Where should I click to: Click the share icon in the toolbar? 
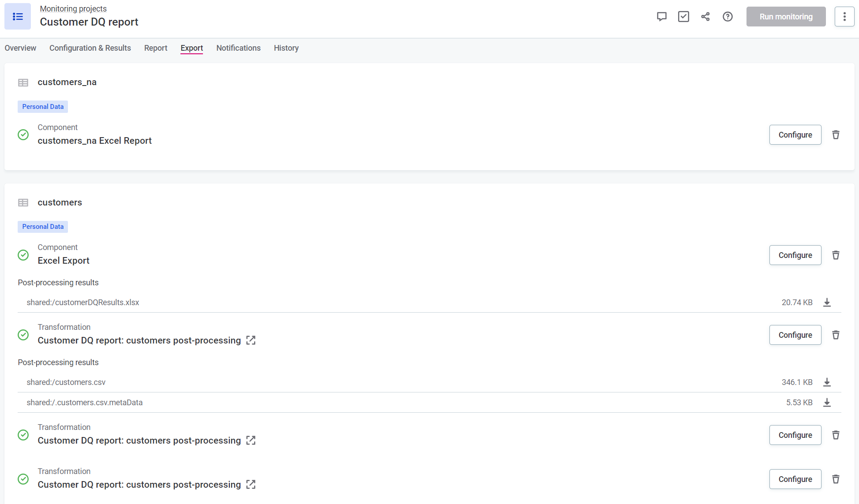[x=705, y=16]
